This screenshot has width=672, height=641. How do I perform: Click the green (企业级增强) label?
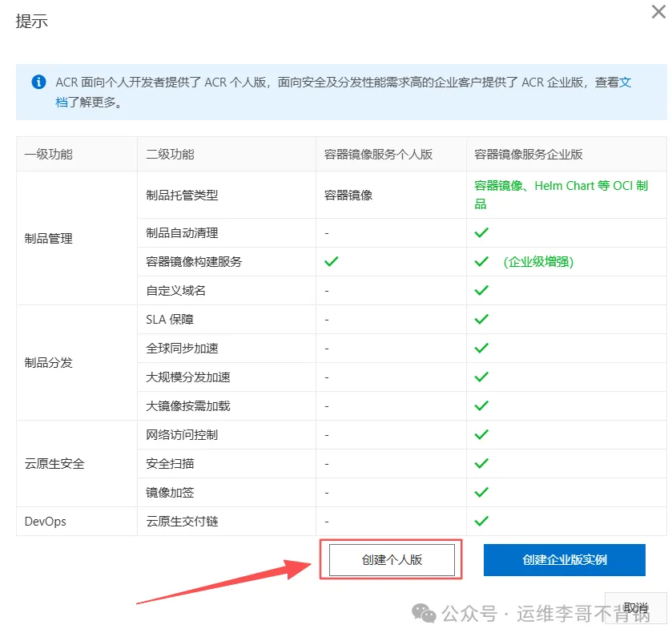[x=538, y=262]
